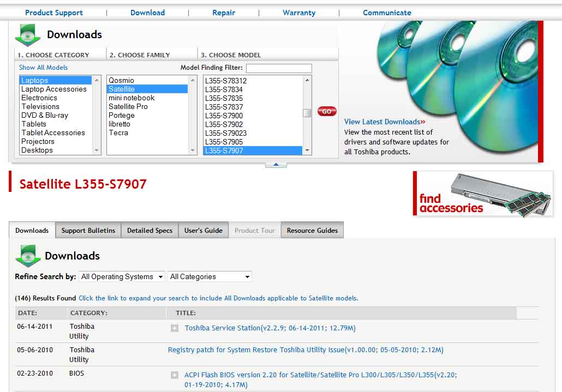This screenshot has height=392, width=562.
Task: Switch to the Downloads tab
Action: 32,230
